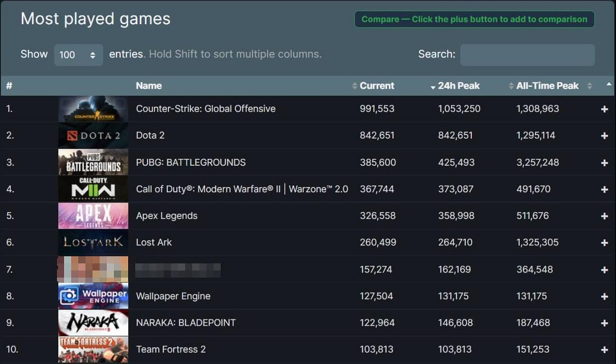
Task: Click the Wallpaper Engine app icon
Action: pyautogui.click(x=93, y=296)
